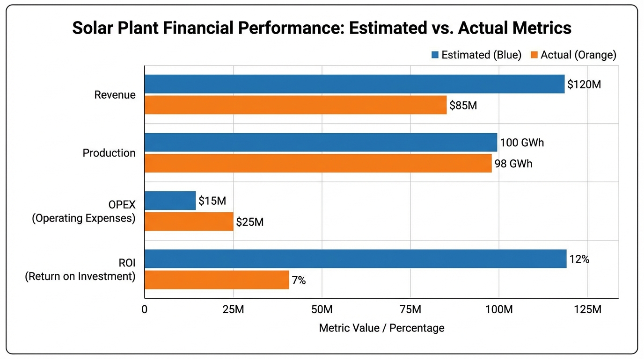Select the 7% data label

point(299,280)
